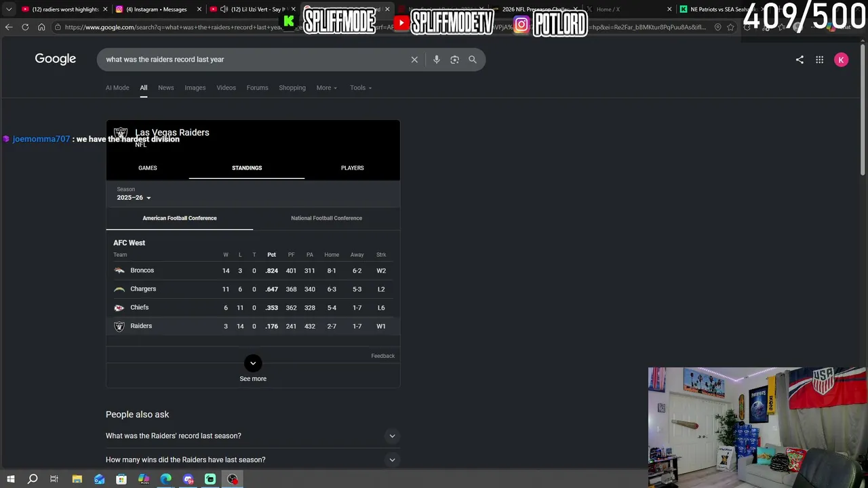
Task: Click the AFC West division heading
Action: click(129, 243)
